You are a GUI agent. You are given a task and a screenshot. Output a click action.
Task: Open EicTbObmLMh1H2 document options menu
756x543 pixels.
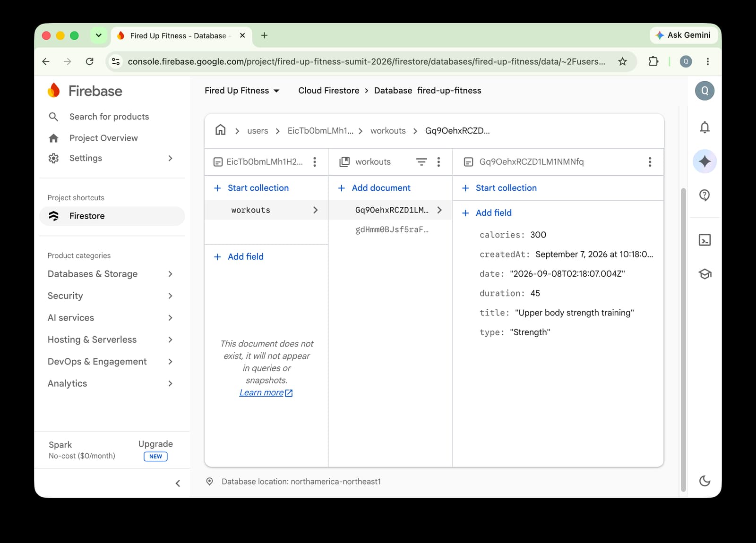(315, 162)
